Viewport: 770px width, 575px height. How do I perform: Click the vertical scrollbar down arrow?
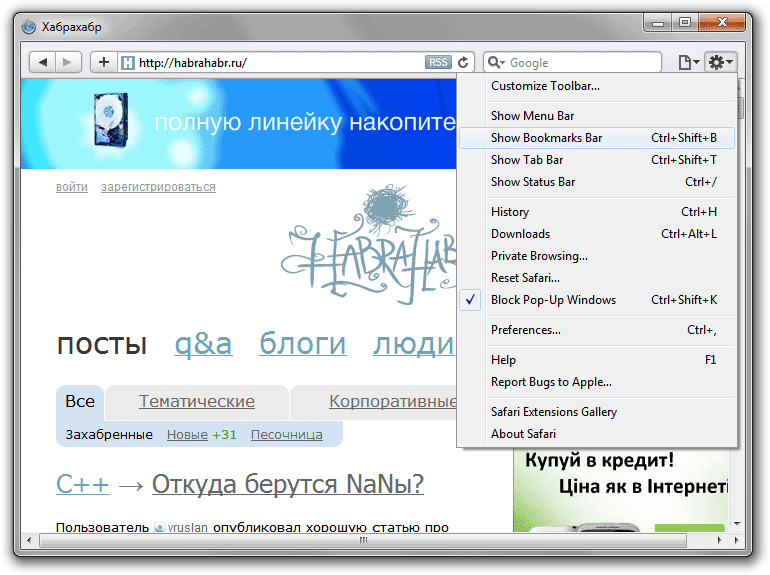tap(737, 524)
